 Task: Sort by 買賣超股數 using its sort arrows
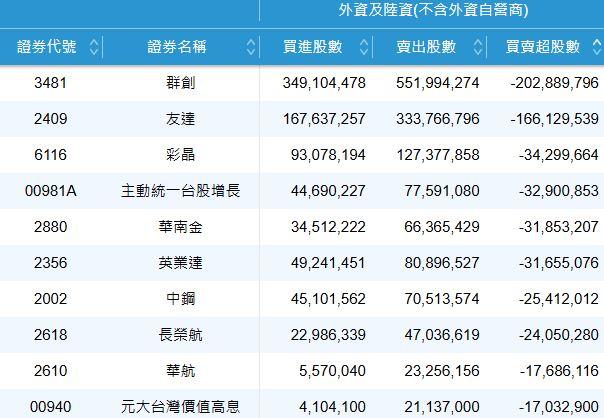pos(597,47)
